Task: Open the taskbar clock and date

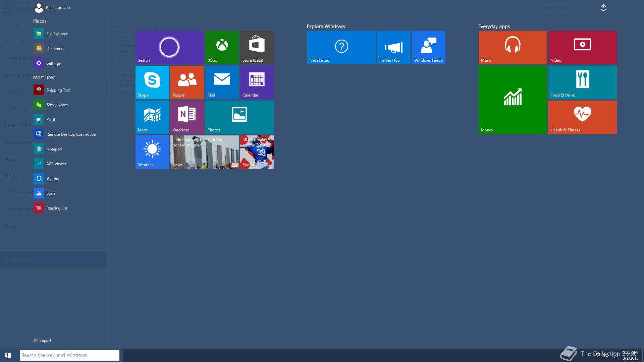Action: pyautogui.click(x=630, y=355)
